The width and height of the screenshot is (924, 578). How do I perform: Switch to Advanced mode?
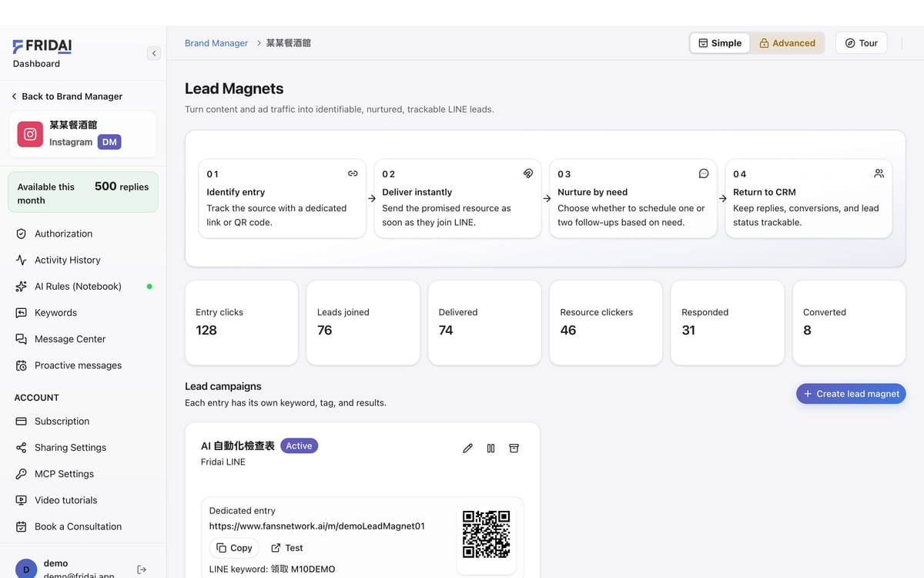[x=787, y=43]
